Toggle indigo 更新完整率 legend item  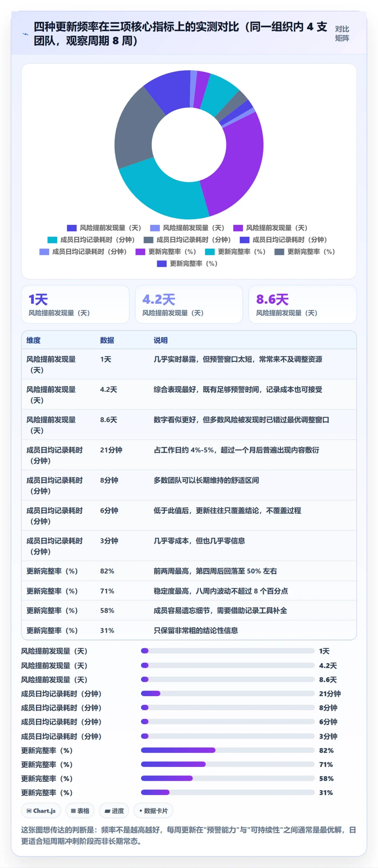[x=187, y=263]
